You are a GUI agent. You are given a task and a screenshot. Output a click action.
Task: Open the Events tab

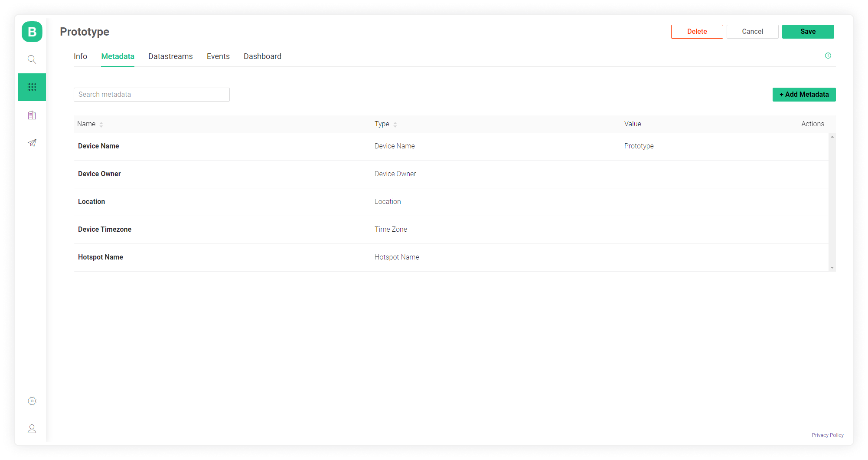click(218, 56)
